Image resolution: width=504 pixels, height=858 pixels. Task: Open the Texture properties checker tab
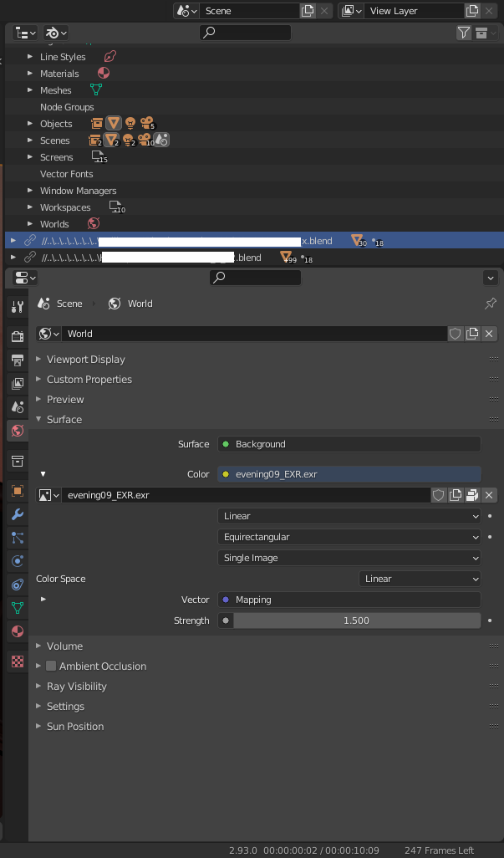(18, 661)
